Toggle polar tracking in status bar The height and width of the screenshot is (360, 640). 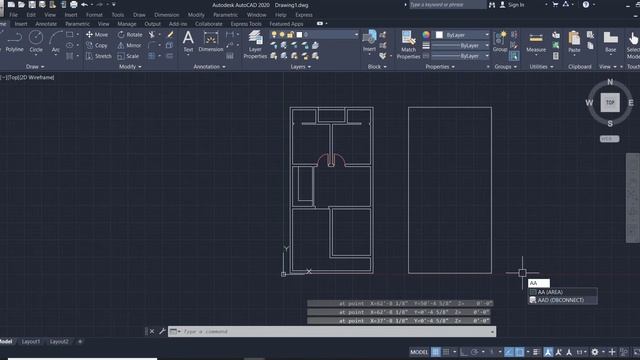coord(474,352)
